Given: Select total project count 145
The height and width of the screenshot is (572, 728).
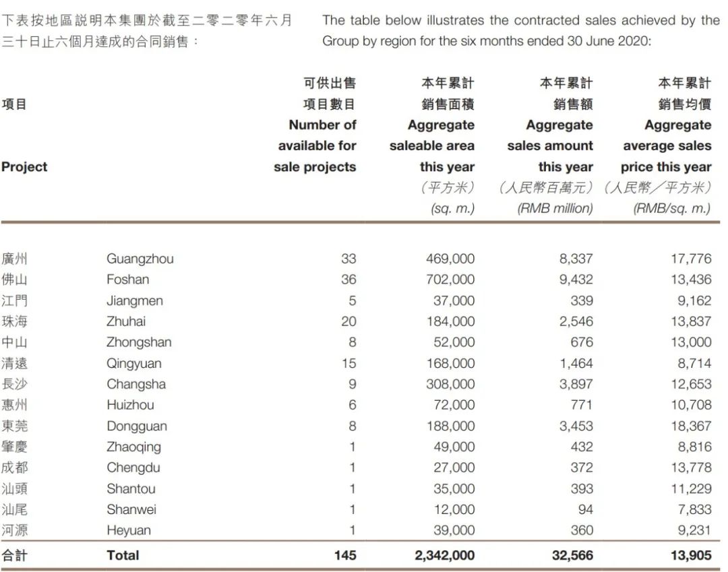Looking at the screenshot, I should tap(345, 555).
